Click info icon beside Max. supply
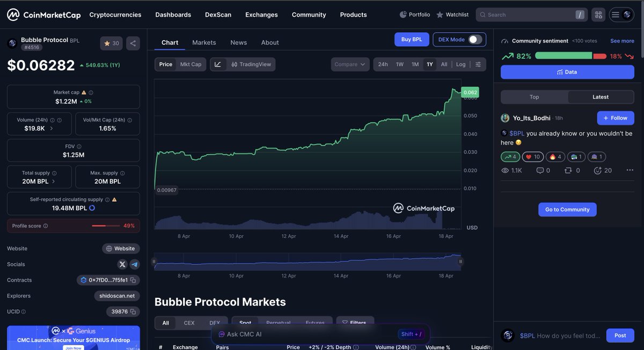 [x=122, y=173]
